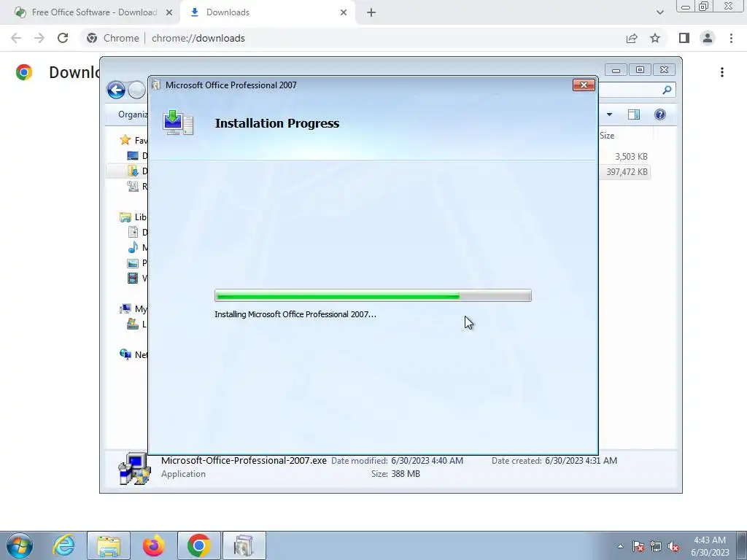Screen dimensions: 747x560
Task: Click Show desktop strip beside clock
Action: pos(742,545)
